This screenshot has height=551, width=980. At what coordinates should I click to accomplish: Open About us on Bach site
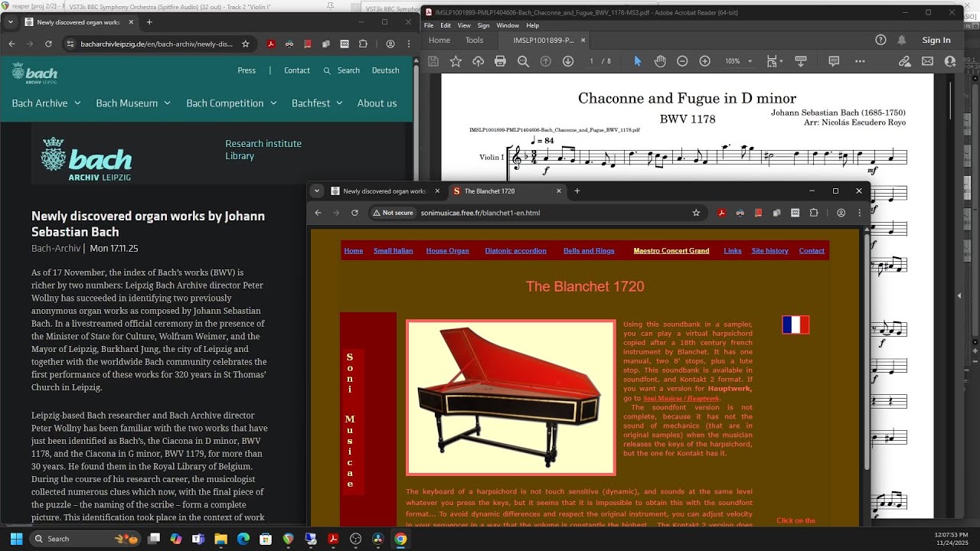(x=377, y=103)
